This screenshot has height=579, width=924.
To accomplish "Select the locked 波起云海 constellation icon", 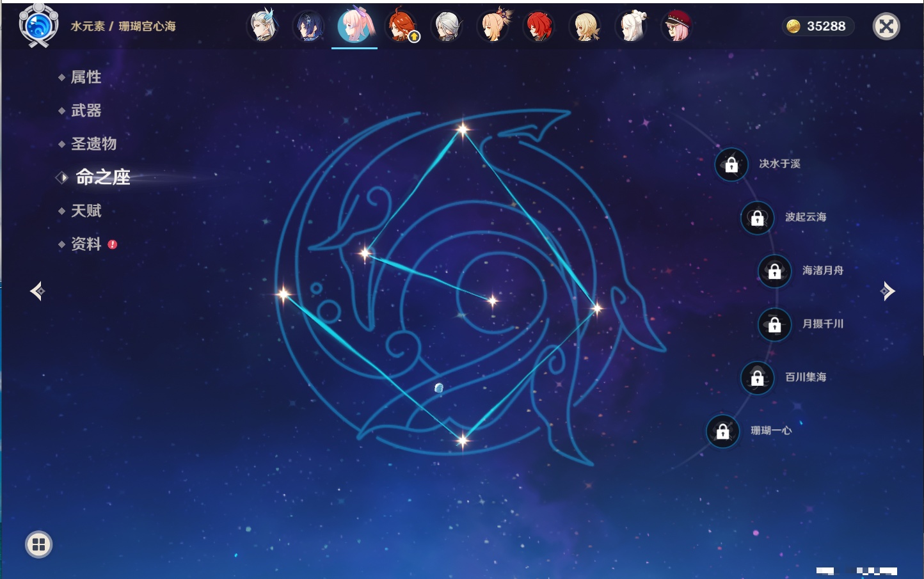I will point(757,218).
